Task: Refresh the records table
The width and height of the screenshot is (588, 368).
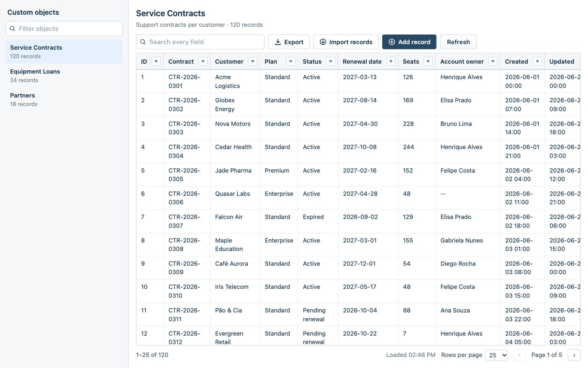Action: click(x=458, y=42)
